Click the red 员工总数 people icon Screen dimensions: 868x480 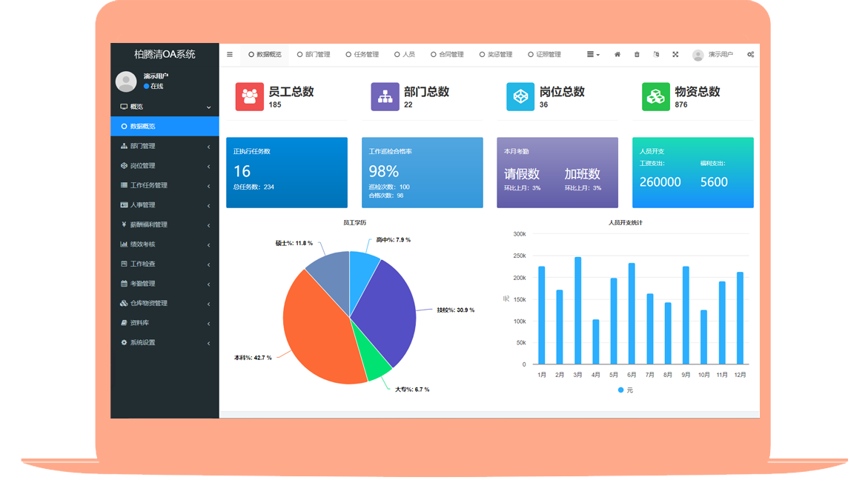[x=249, y=97]
